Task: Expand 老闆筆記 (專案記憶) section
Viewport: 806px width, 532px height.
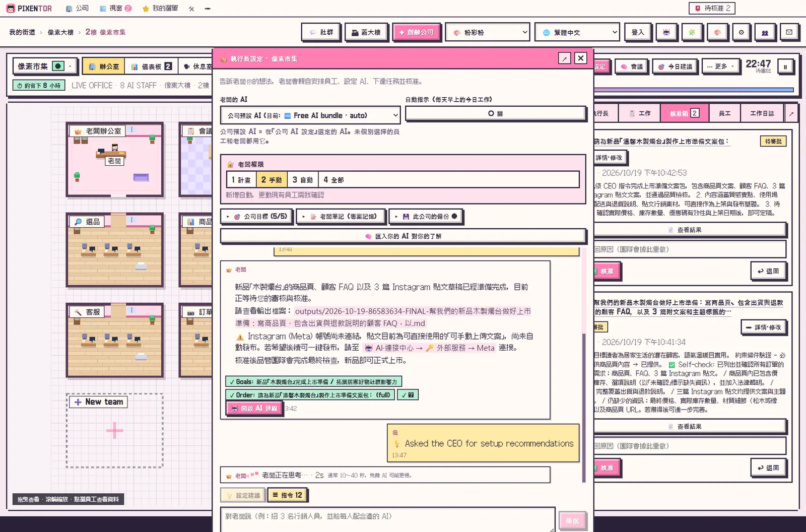Action: tap(341, 217)
